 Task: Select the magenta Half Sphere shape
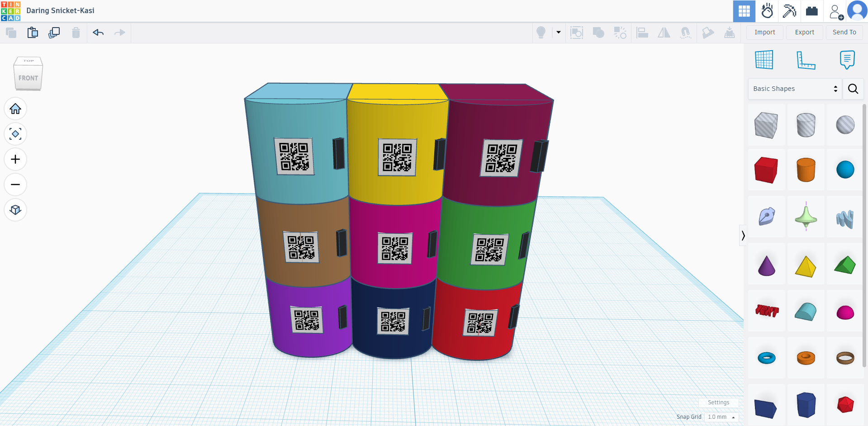point(845,312)
